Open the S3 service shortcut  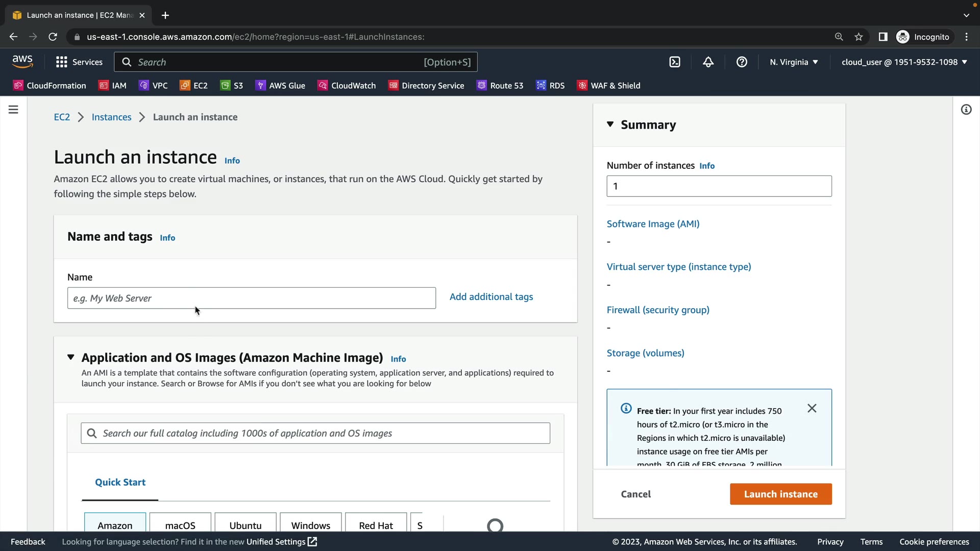coord(232,86)
